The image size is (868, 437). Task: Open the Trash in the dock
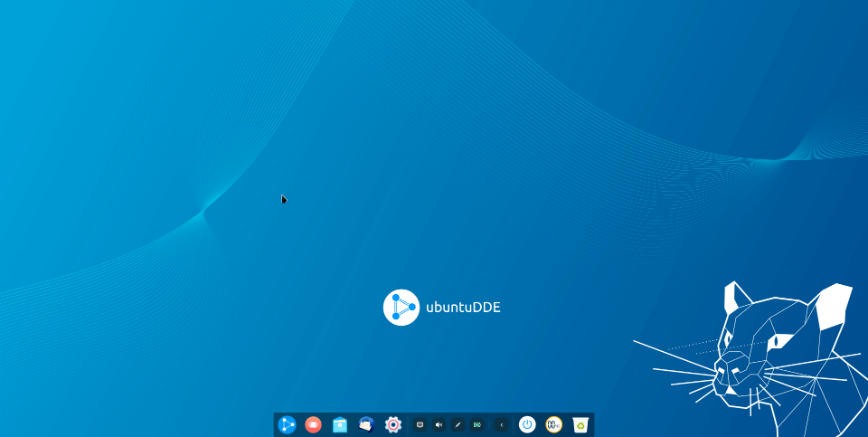pyautogui.click(x=580, y=425)
